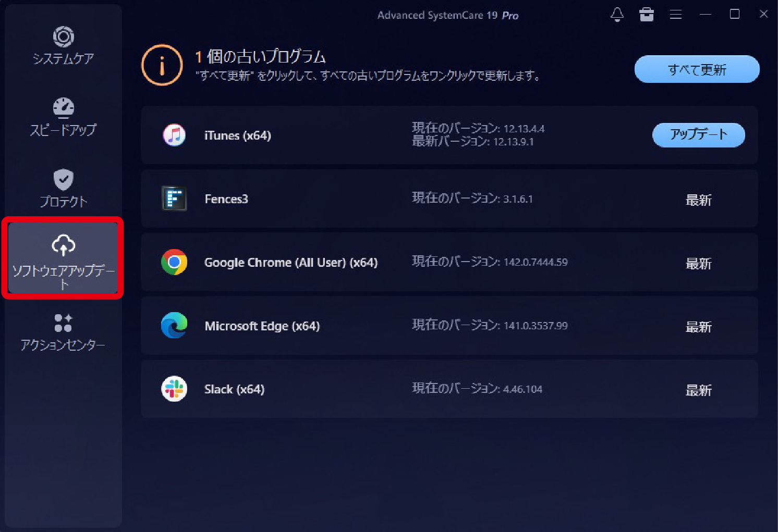The height and width of the screenshot is (532, 778).
Task: Click the Slack application icon
Action: pyautogui.click(x=174, y=389)
